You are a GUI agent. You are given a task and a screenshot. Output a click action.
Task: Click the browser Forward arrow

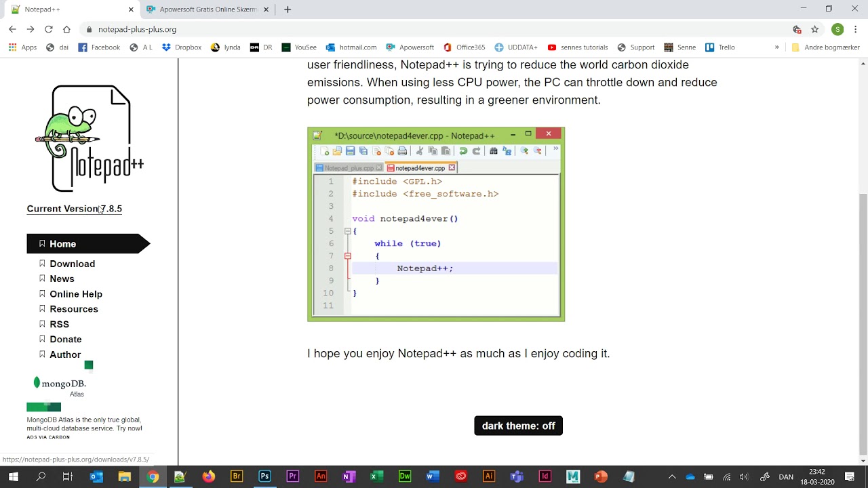(31, 29)
